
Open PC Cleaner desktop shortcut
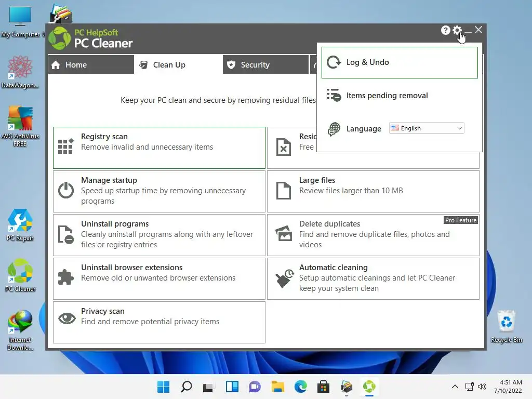(x=20, y=275)
